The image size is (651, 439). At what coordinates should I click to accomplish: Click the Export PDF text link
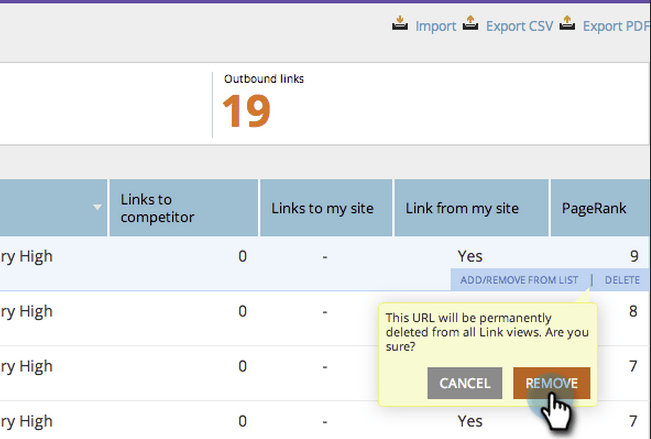pos(616,26)
